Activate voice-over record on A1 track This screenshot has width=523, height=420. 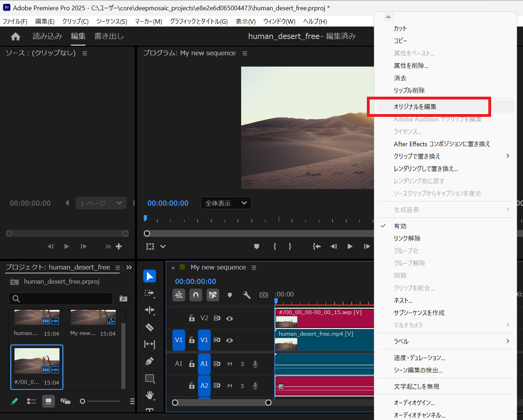click(255, 364)
